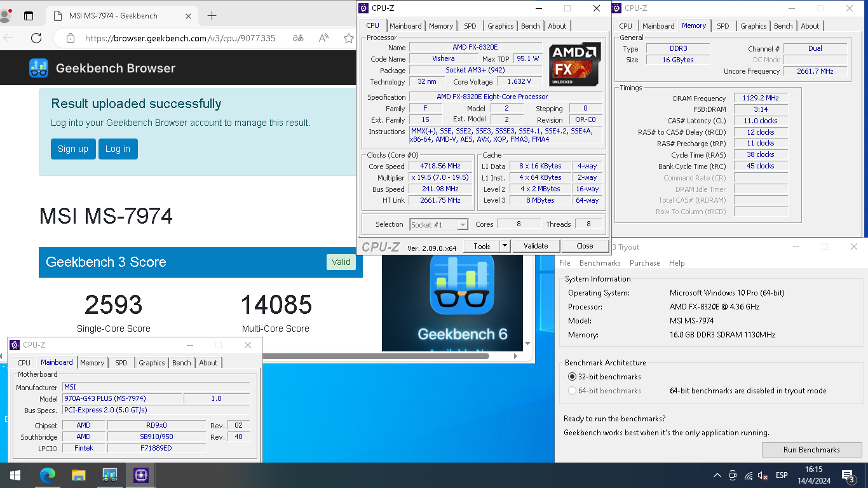This screenshot has height=488, width=868.
Task: Click the DRAM Frequency value 1129.2 MHz
Action: (x=761, y=98)
